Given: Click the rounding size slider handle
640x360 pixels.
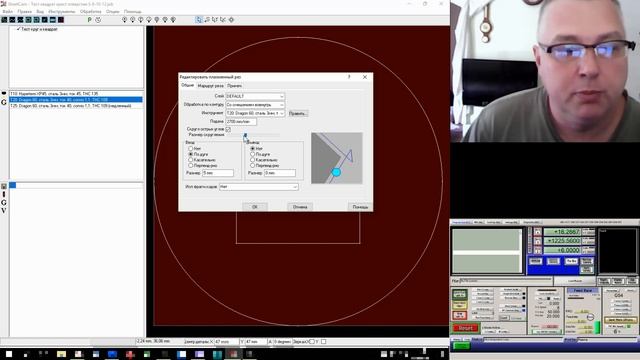Looking at the screenshot, I should click(245, 135).
